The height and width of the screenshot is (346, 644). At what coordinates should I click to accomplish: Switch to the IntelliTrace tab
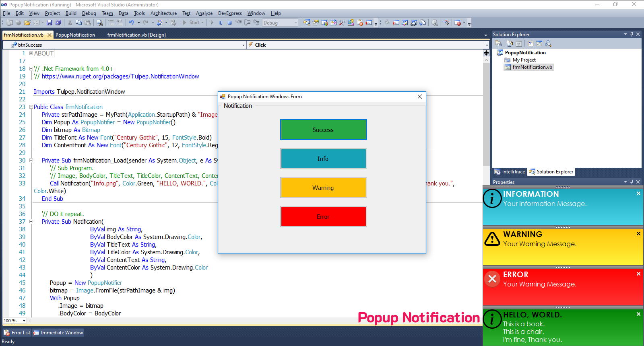pos(510,172)
